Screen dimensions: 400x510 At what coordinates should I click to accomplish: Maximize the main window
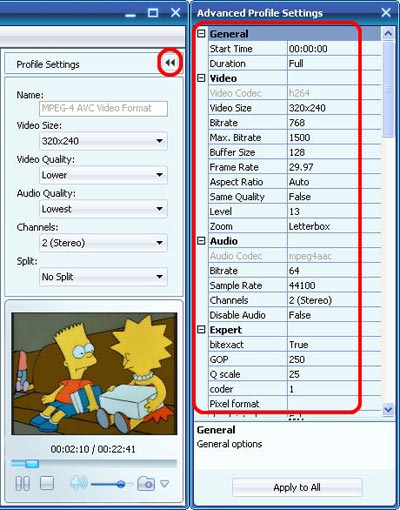pos(153,13)
